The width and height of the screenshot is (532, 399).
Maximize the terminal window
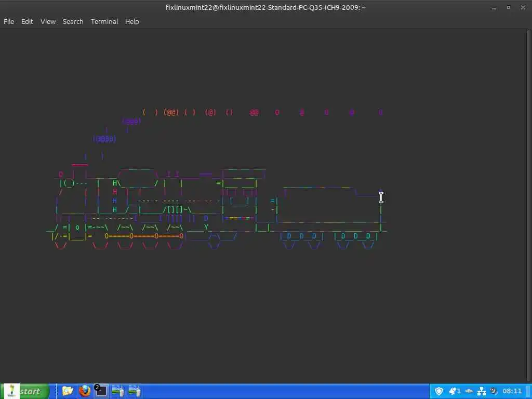(509, 7)
